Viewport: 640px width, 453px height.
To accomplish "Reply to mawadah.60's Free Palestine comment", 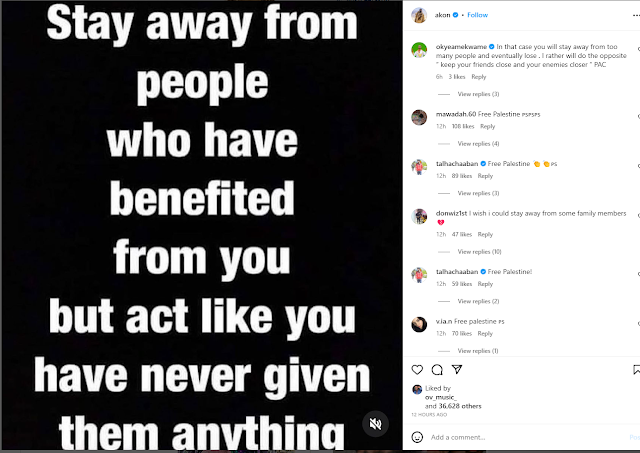I will 487,127.
